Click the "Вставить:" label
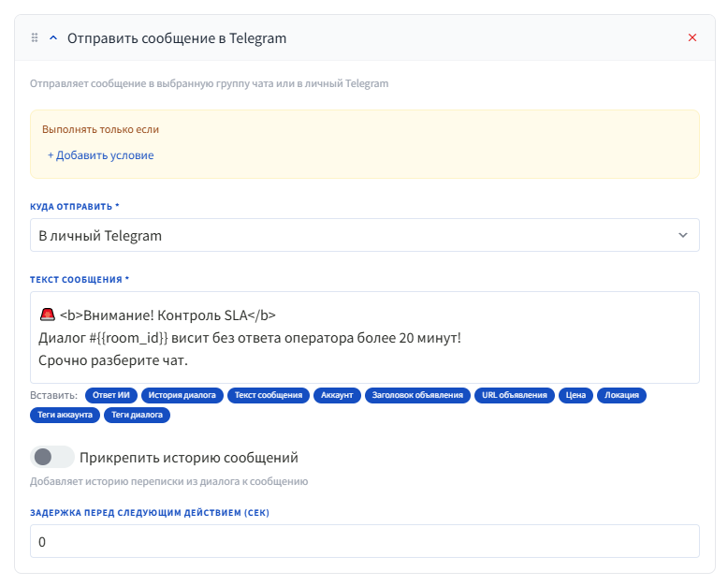The image size is (728, 586). click(x=54, y=395)
